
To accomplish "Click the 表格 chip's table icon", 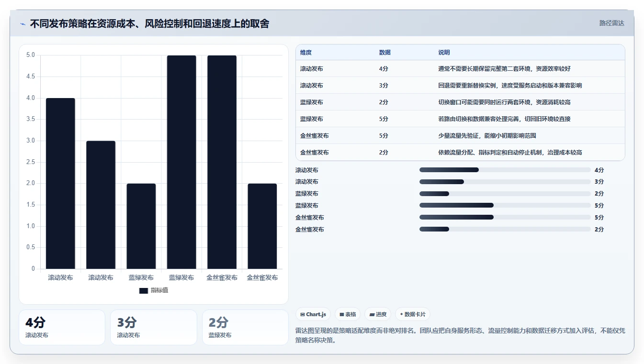I will point(342,315).
